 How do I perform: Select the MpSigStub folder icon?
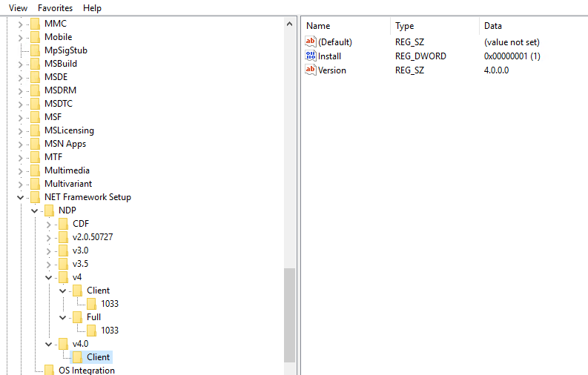click(x=36, y=50)
